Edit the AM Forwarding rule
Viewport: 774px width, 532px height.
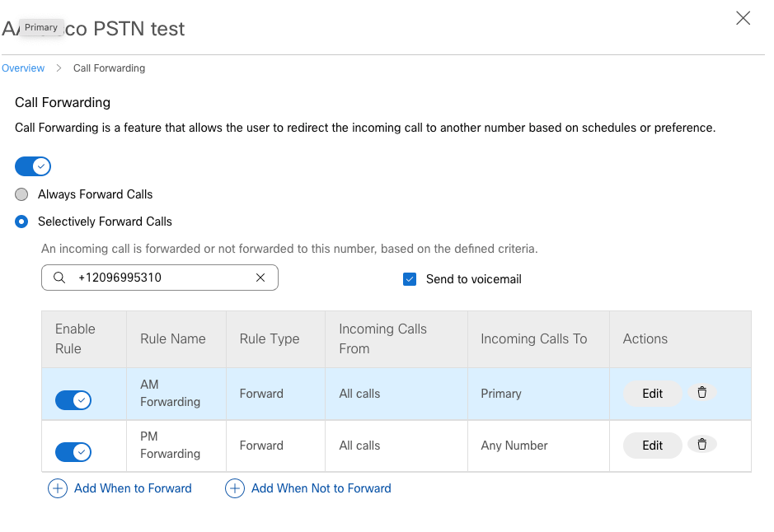[x=653, y=394]
